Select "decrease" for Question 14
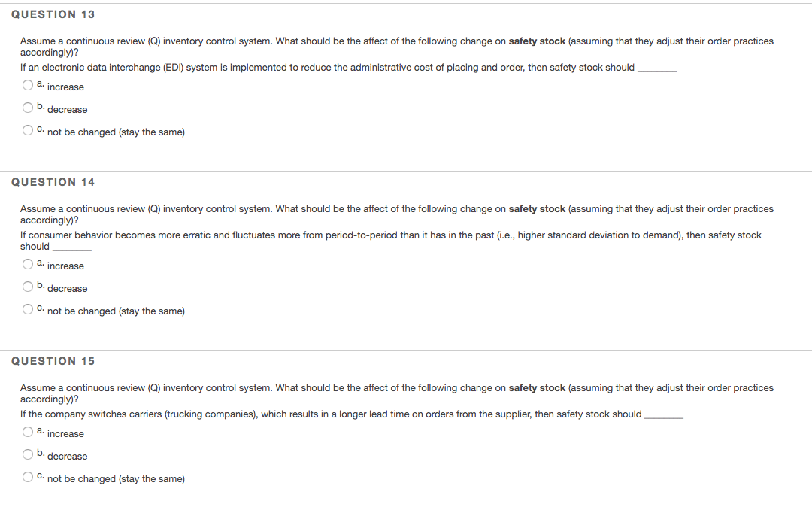Viewport: 812px width, 510px height. 27,286
